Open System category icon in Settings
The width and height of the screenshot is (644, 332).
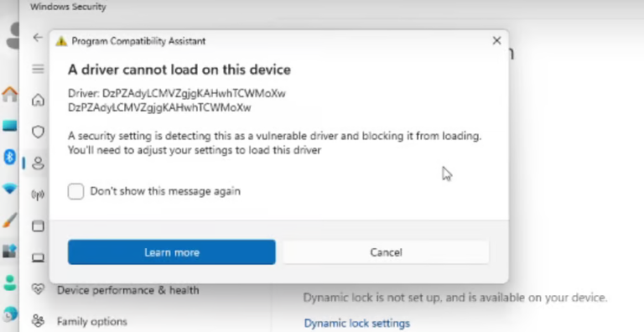[9, 126]
